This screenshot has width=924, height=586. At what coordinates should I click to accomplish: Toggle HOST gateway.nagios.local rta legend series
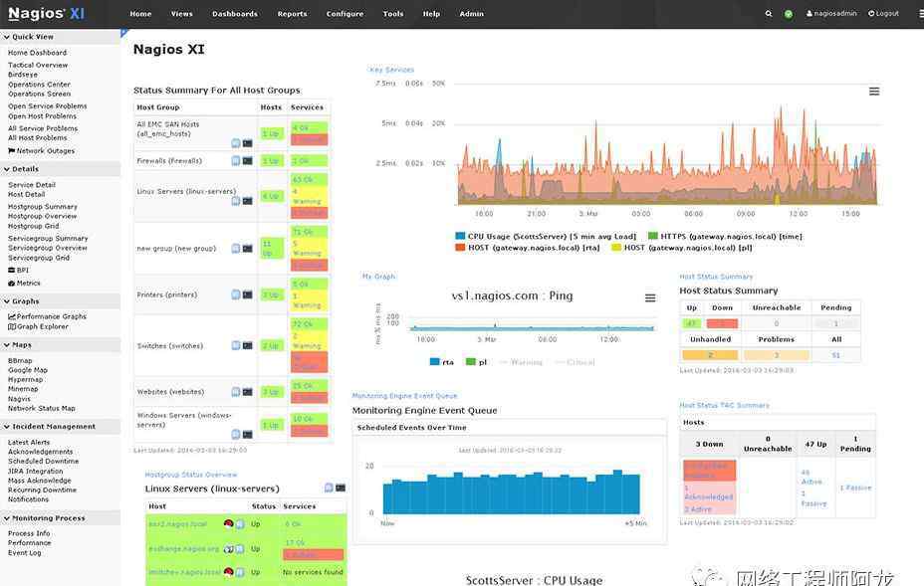click(x=528, y=248)
